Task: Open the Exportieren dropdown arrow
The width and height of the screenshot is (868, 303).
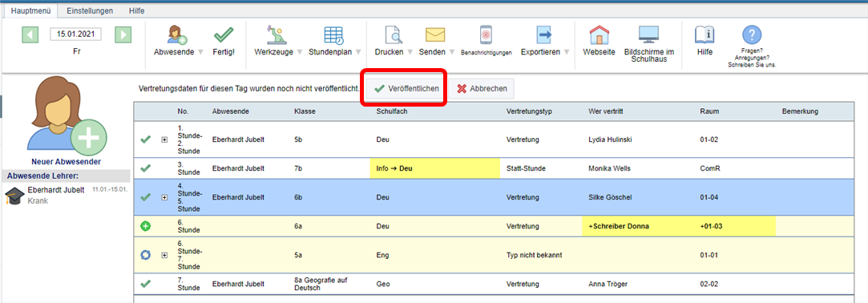Action: (x=567, y=52)
